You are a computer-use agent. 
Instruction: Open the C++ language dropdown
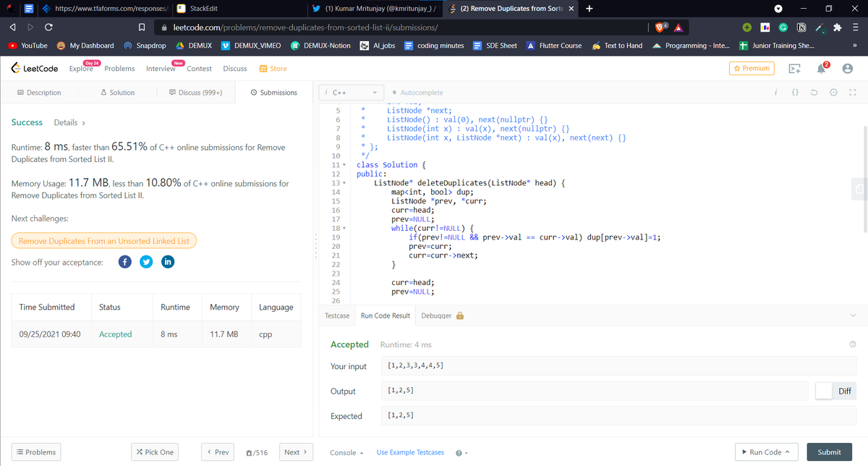tap(352, 93)
